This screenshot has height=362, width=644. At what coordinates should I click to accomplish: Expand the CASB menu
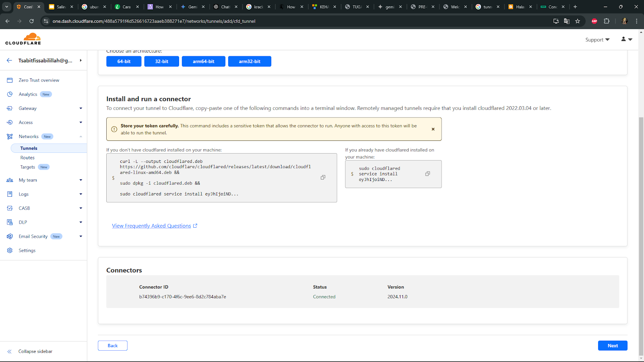[80, 208]
